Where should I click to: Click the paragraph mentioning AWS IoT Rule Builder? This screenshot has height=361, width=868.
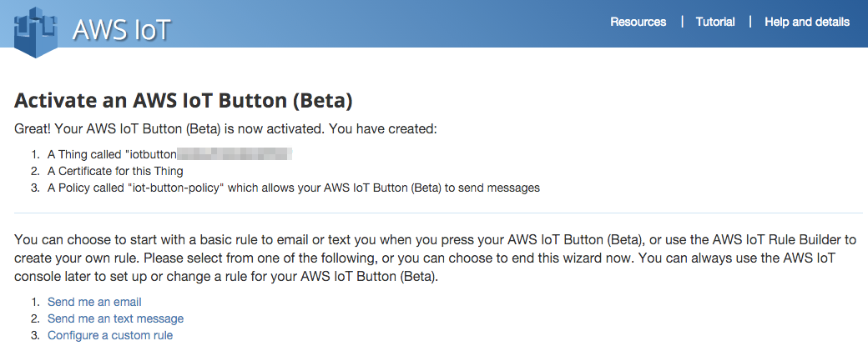434,258
